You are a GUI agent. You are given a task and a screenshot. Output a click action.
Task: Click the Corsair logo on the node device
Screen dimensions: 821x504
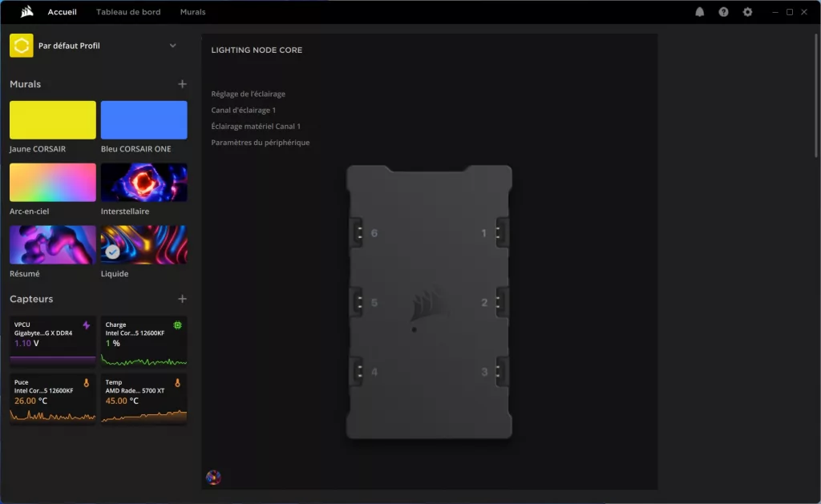(x=428, y=305)
